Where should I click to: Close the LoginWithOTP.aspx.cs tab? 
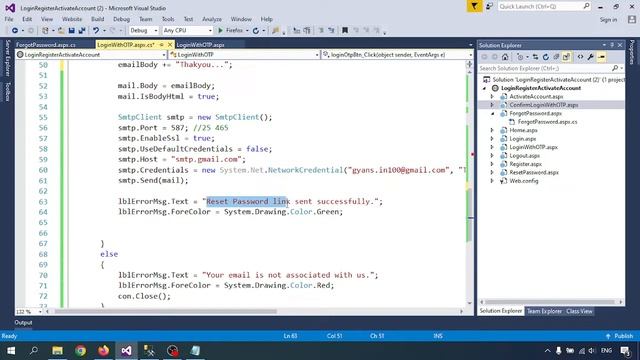tap(170, 44)
